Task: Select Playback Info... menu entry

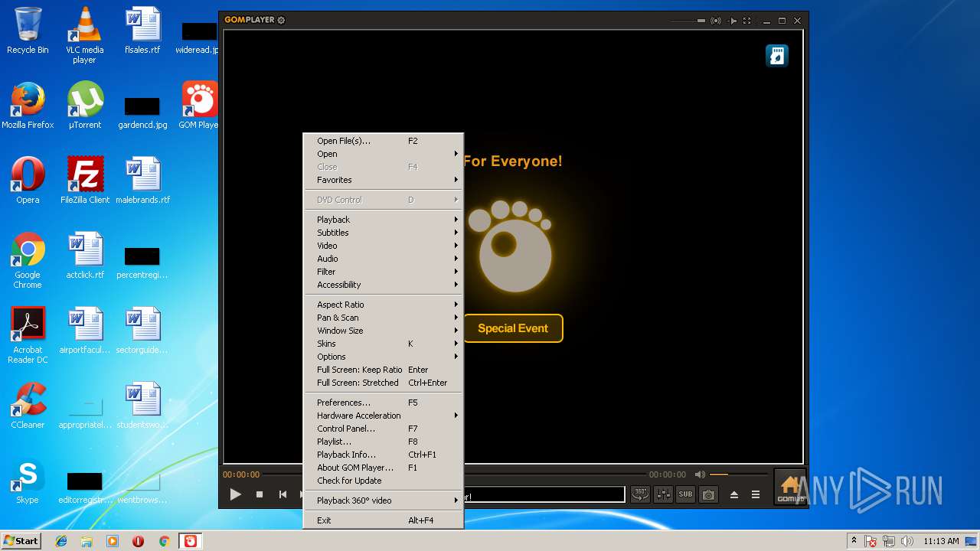Action: point(384,455)
